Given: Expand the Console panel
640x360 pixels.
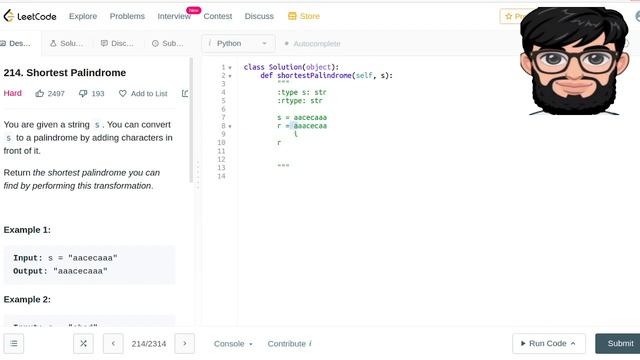Looking at the screenshot, I should click(233, 344).
